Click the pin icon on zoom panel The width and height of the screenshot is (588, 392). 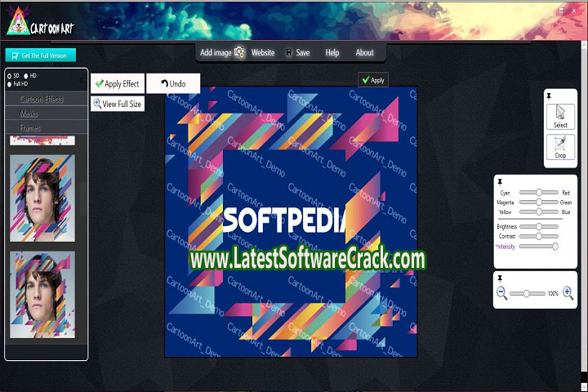499,278
